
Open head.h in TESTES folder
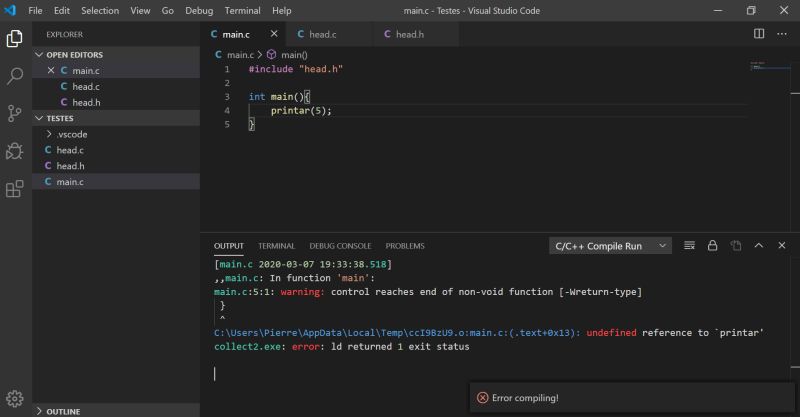coord(116,166)
